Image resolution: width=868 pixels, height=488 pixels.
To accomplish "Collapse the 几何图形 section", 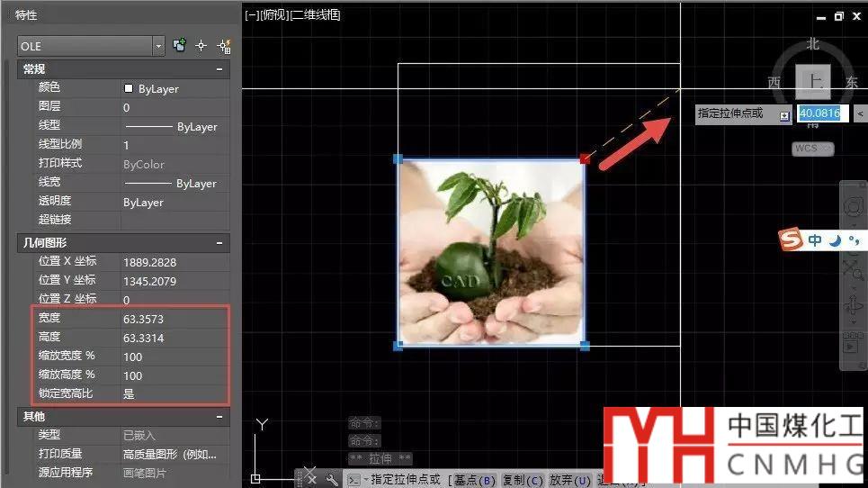I will click(219, 243).
